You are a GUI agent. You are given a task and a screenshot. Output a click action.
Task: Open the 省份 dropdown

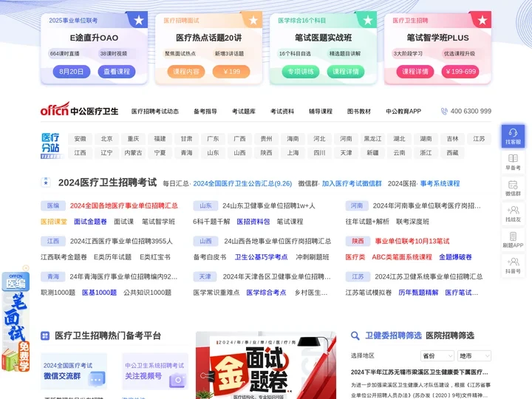(437, 355)
